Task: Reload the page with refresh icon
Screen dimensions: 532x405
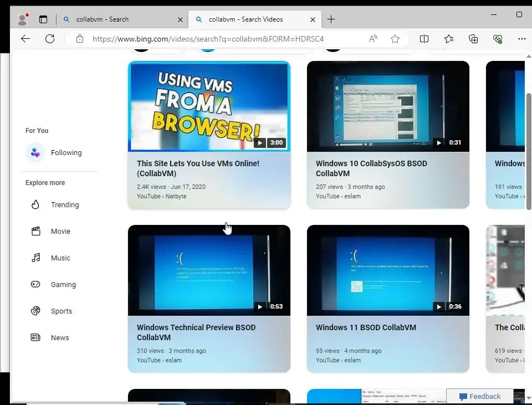Action: point(50,39)
